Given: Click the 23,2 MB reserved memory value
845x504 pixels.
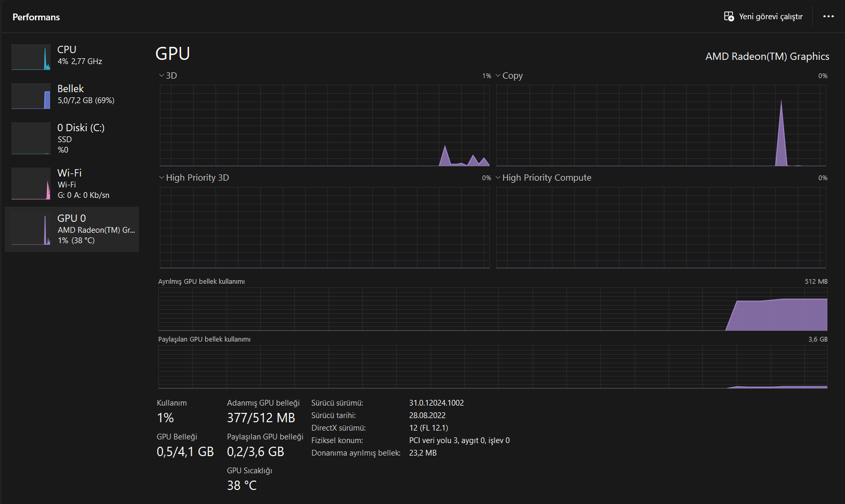Looking at the screenshot, I should tap(423, 453).
